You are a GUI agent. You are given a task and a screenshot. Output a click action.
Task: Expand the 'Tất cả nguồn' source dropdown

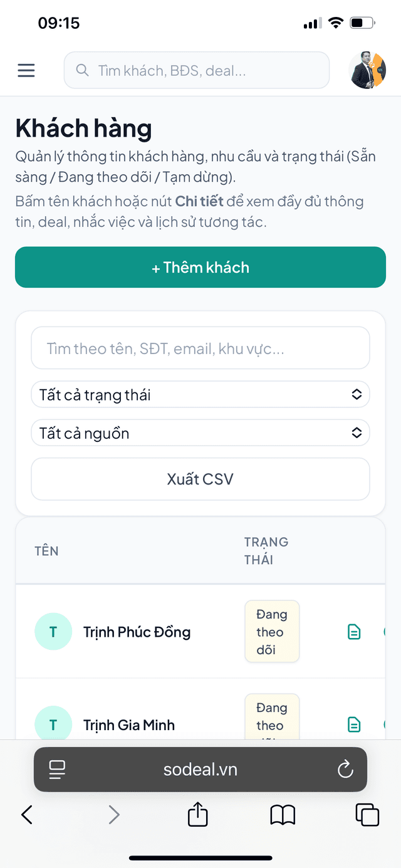(200, 432)
